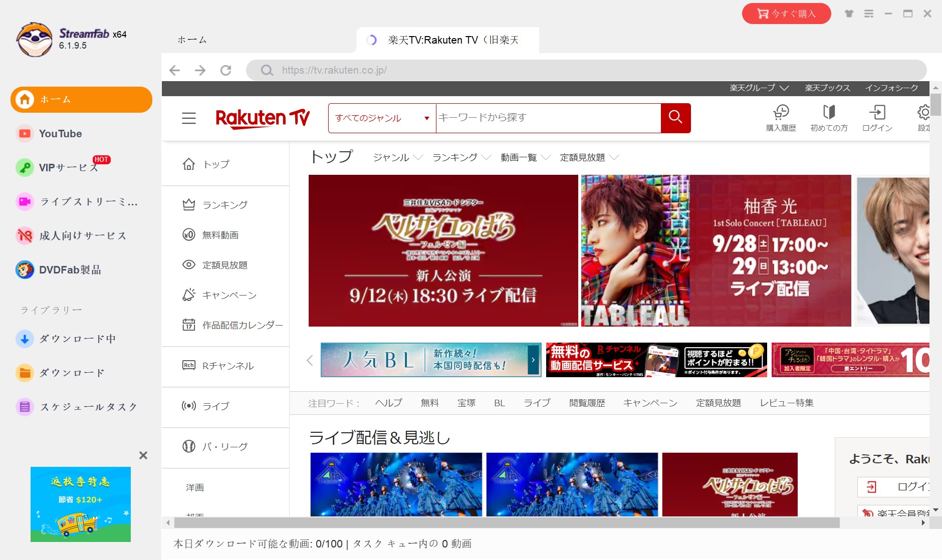This screenshot has height=560, width=942.
Task: Click the horizontal scrollbar of the page
Action: click(x=507, y=523)
